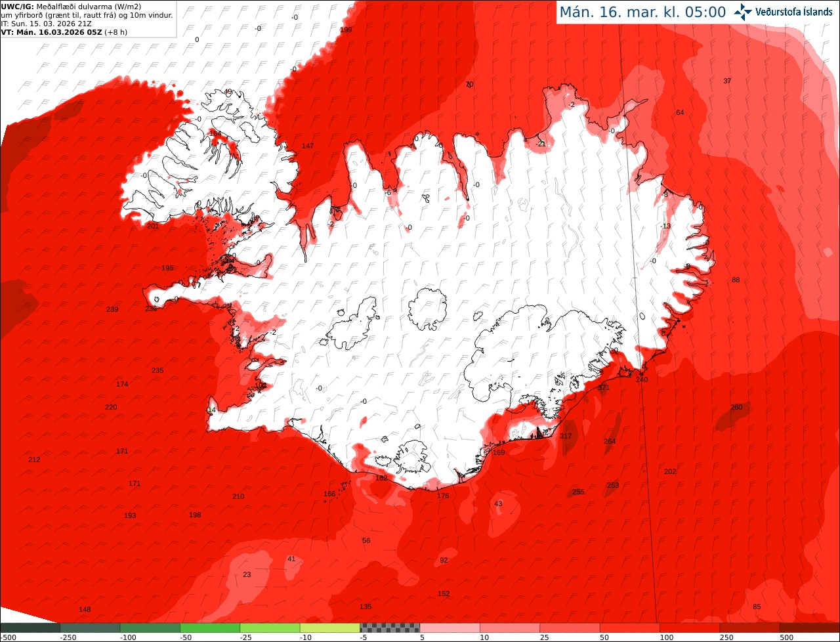This screenshot has width=840, height=642.
Task: Click the IT: Sun. 15. 03. 2026 21Z line
Action: tap(46, 23)
